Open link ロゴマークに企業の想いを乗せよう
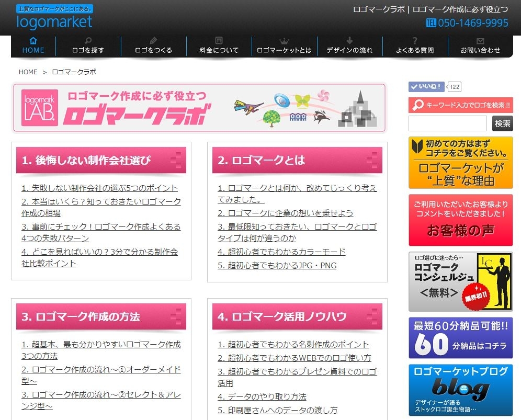The height and width of the screenshot is (420, 521). [286, 213]
